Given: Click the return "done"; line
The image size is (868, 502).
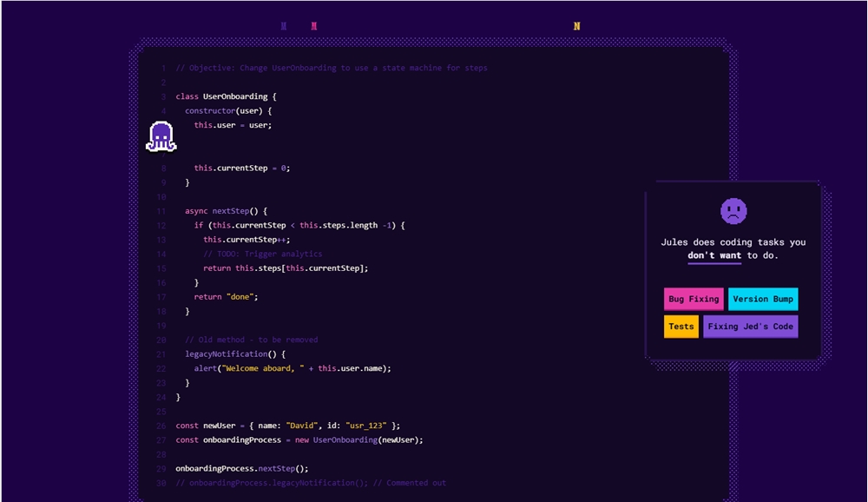Looking at the screenshot, I should 226,297.
